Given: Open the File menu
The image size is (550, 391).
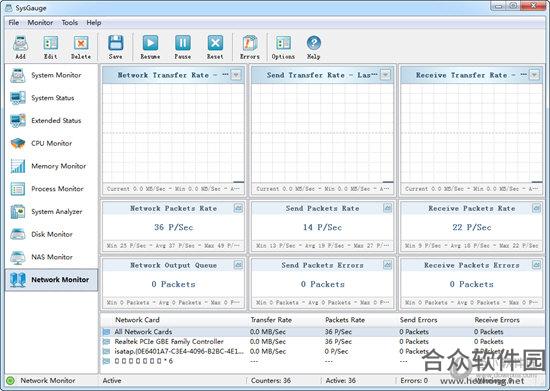Looking at the screenshot, I should [x=14, y=23].
